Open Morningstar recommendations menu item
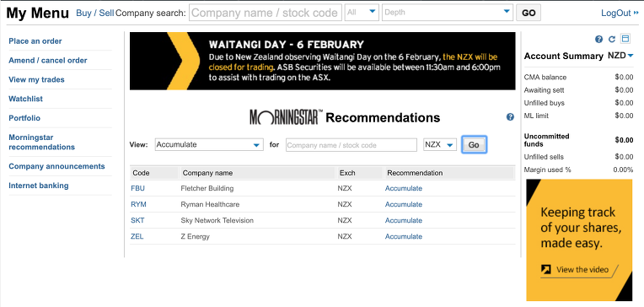The width and height of the screenshot is (644, 307). pyautogui.click(x=41, y=143)
